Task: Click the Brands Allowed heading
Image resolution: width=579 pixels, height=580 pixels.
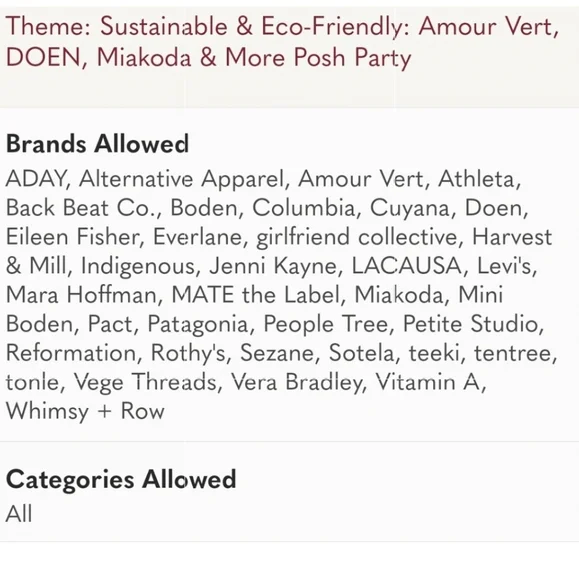Action: (x=97, y=144)
